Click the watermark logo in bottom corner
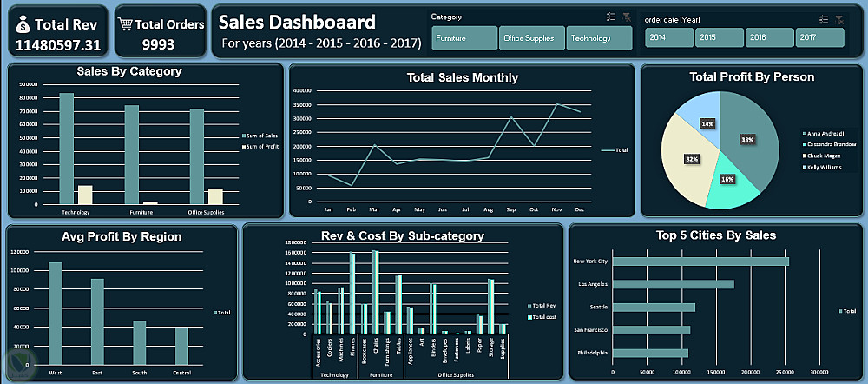Viewport: 868px width, 384px height. 18,363
